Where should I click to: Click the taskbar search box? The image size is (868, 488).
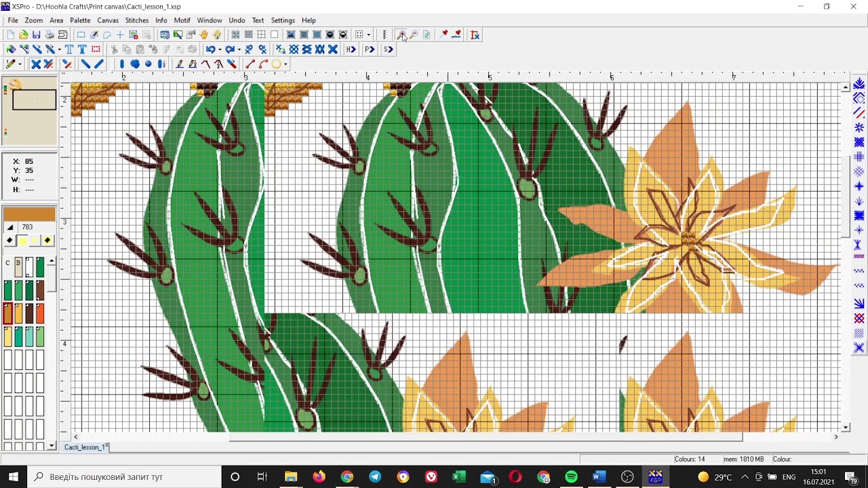(125, 476)
